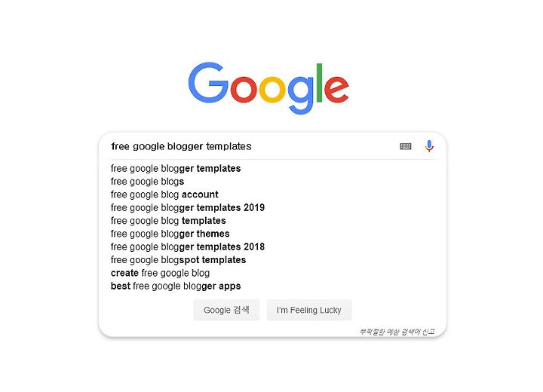Image resolution: width=543 pixels, height=392 pixels.
Task: Open the on-screen keyboard icon
Action: [x=406, y=146]
